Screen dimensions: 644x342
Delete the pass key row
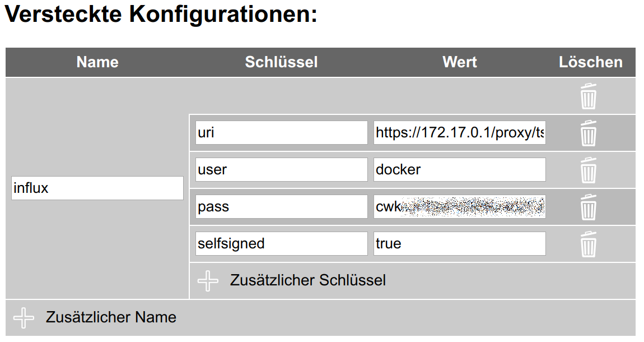coord(588,207)
